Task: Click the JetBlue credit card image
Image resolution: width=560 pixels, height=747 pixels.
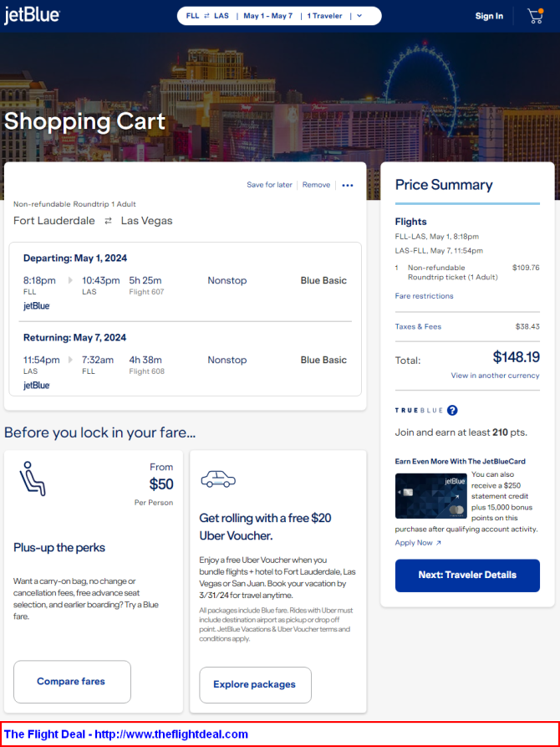Action: click(x=431, y=495)
